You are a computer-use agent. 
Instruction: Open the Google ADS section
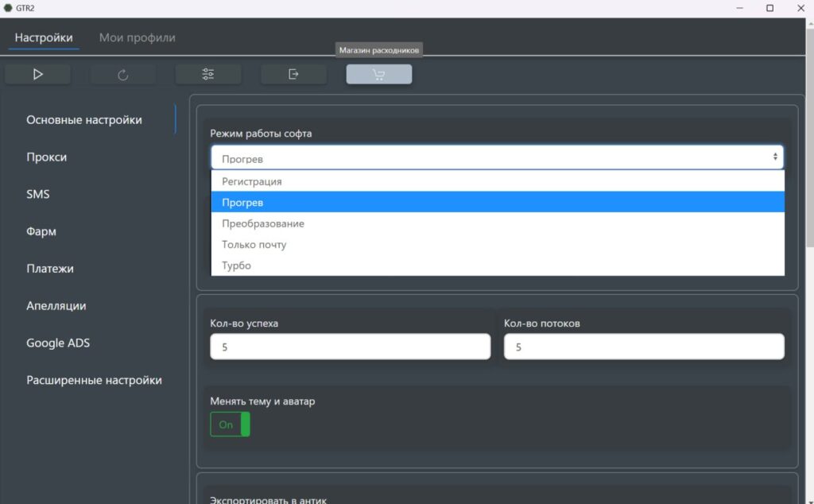pyautogui.click(x=58, y=343)
